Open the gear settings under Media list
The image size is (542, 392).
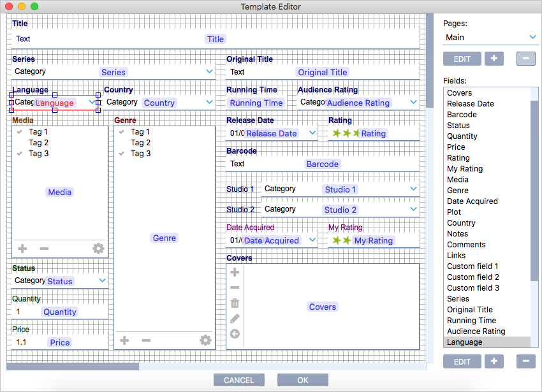click(98, 249)
